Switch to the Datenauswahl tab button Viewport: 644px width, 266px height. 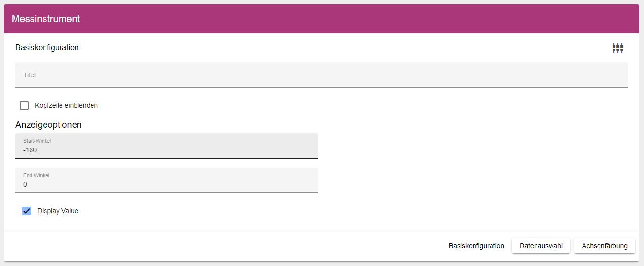coord(541,246)
